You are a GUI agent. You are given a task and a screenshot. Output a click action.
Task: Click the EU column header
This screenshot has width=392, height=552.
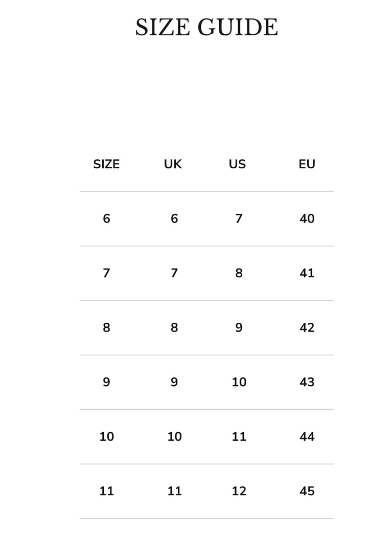click(x=307, y=164)
